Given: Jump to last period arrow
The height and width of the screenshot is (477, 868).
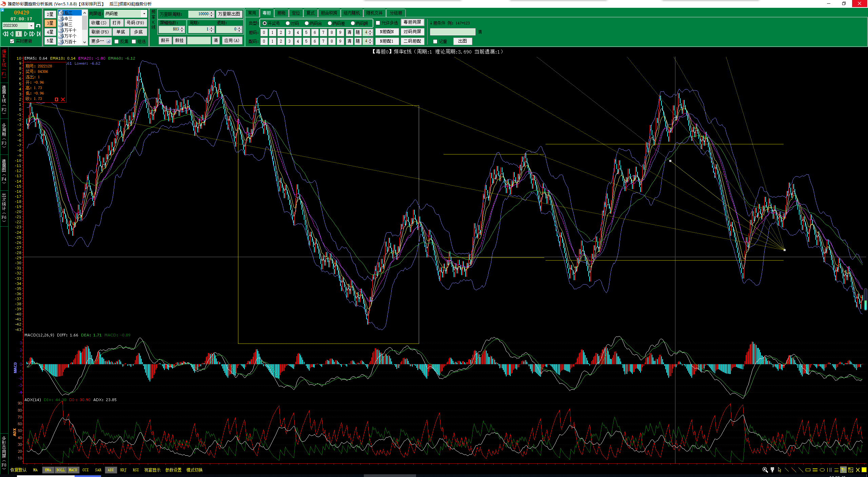Looking at the screenshot, I should coord(39,34).
